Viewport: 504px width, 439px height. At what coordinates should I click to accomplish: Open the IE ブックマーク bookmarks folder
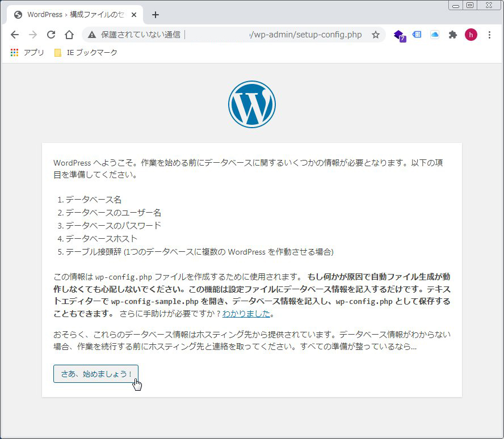coord(86,52)
